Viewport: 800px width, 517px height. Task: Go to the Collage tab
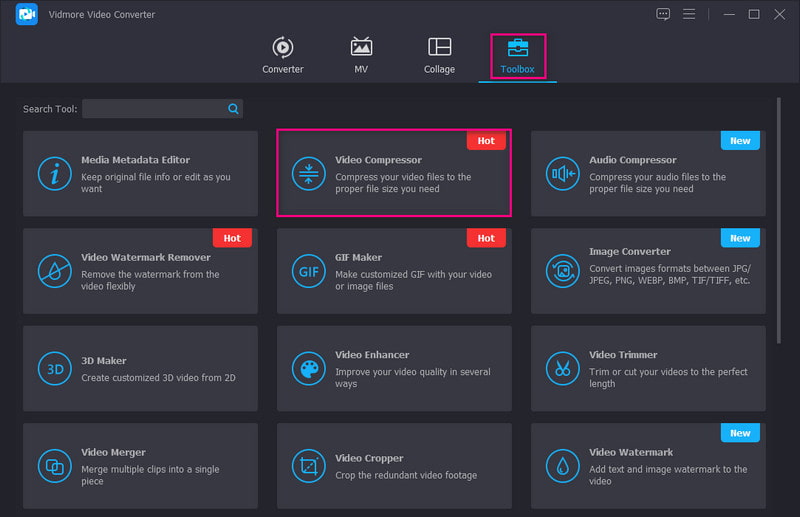coord(439,56)
